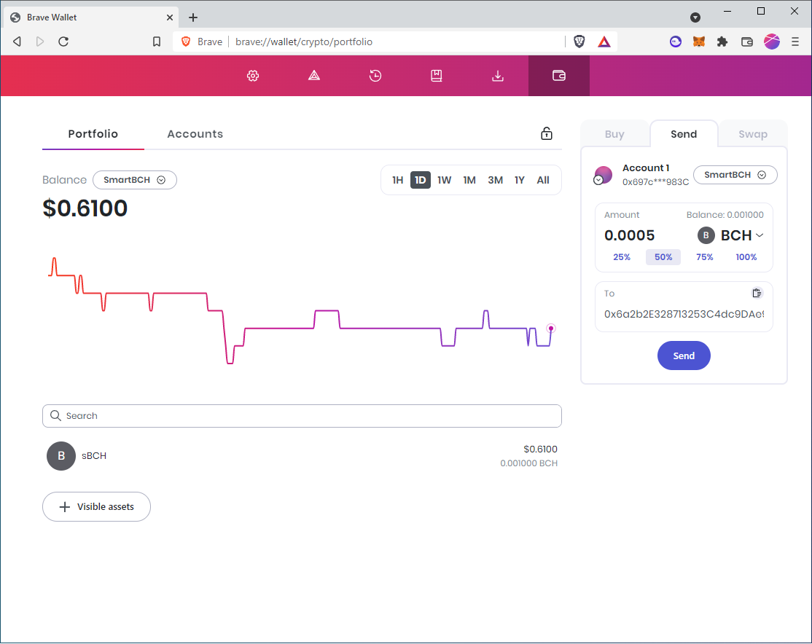Image resolution: width=812 pixels, height=644 pixels.
Task: Open the Brave main hamburger menu
Action: click(795, 42)
